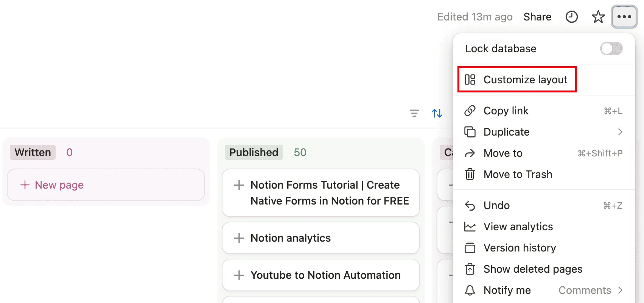Image resolution: width=644 pixels, height=303 pixels.
Task: Expand the Duplicate submenu
Action: click(x=620, y=132)
